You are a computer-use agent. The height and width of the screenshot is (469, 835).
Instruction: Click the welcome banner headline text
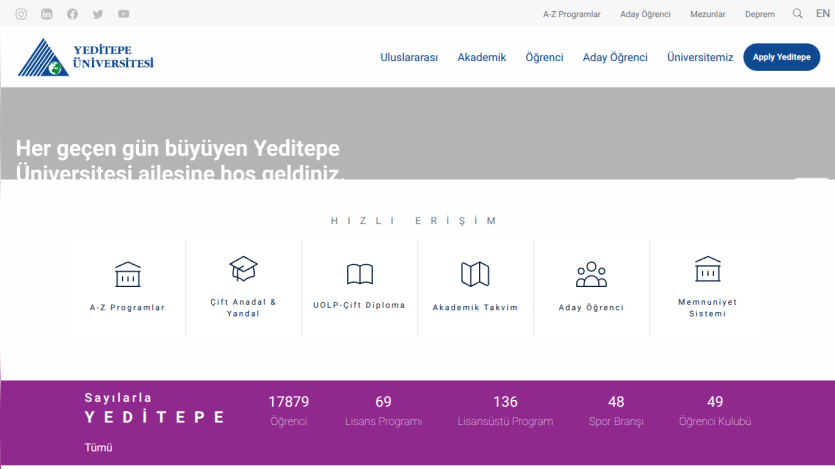(179, 159)
